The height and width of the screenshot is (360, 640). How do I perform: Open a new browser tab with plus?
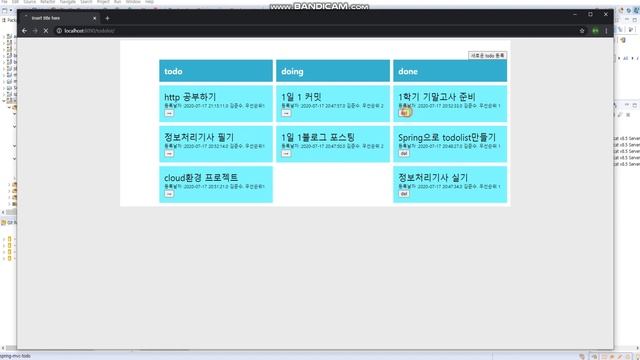[x=107, y=18]
